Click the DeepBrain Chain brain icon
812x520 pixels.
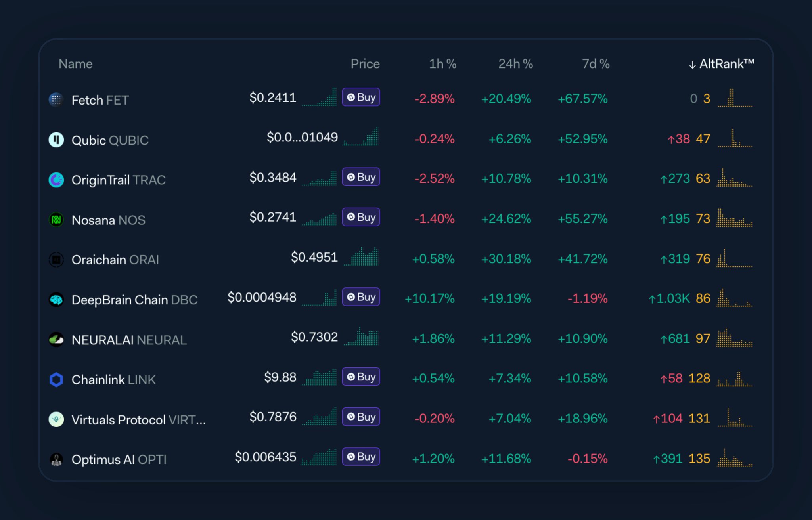[56, 300]
